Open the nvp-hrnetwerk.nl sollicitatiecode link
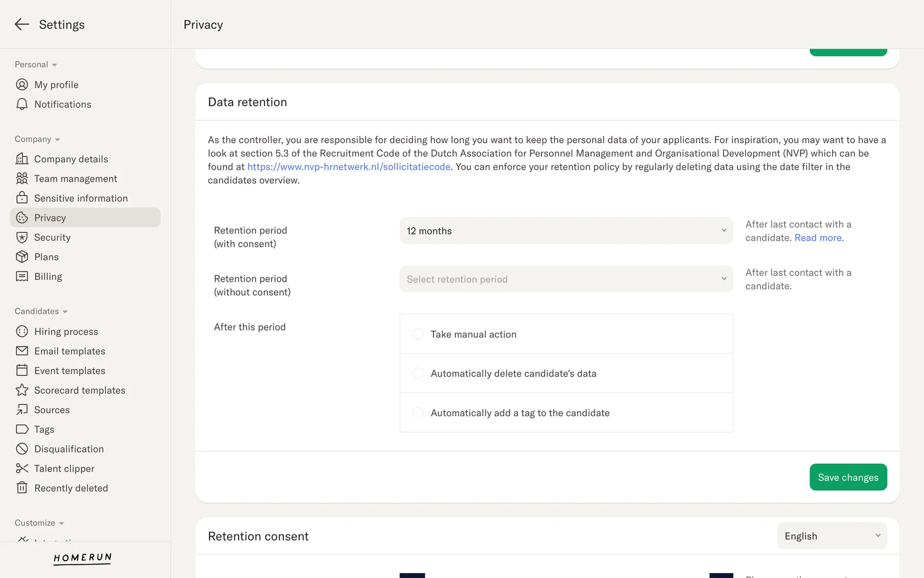Image resolution: width=924 pixels, height=578 pixels. [x=349, y=167]
